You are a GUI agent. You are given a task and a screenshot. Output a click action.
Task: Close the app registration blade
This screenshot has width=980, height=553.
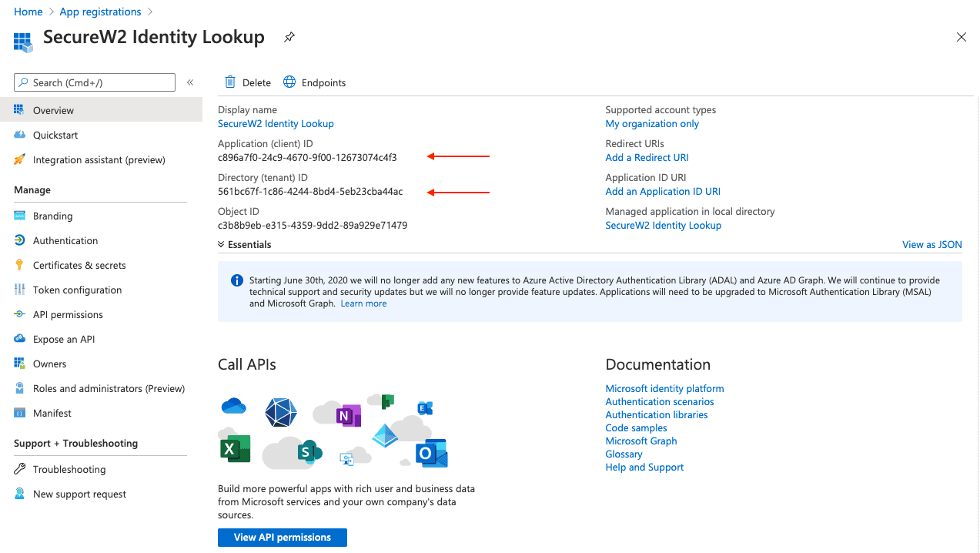click(962, 37)
